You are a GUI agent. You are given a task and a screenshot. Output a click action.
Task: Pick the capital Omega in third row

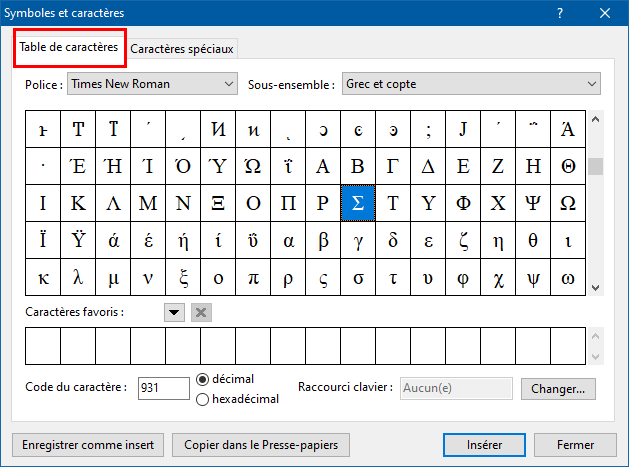point(568,203)
